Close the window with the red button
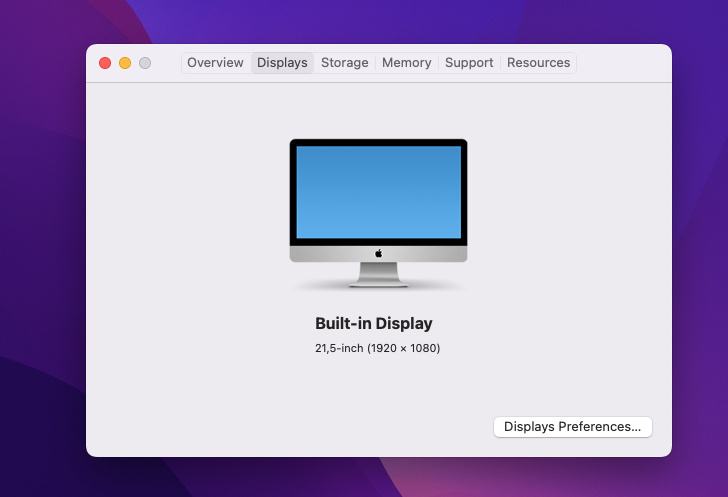 pyautogui.click(x=105, y=63)
